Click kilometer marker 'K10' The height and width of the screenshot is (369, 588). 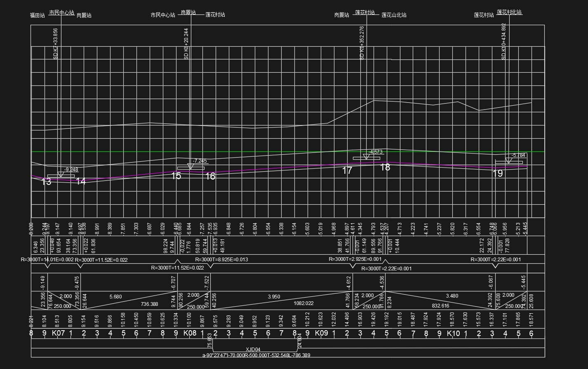(454, 333)
